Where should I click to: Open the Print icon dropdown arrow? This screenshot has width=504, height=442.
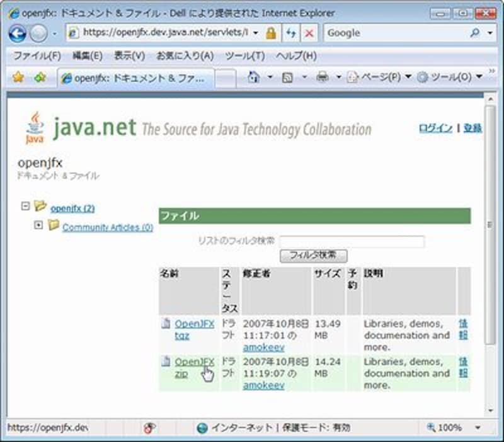338,77
